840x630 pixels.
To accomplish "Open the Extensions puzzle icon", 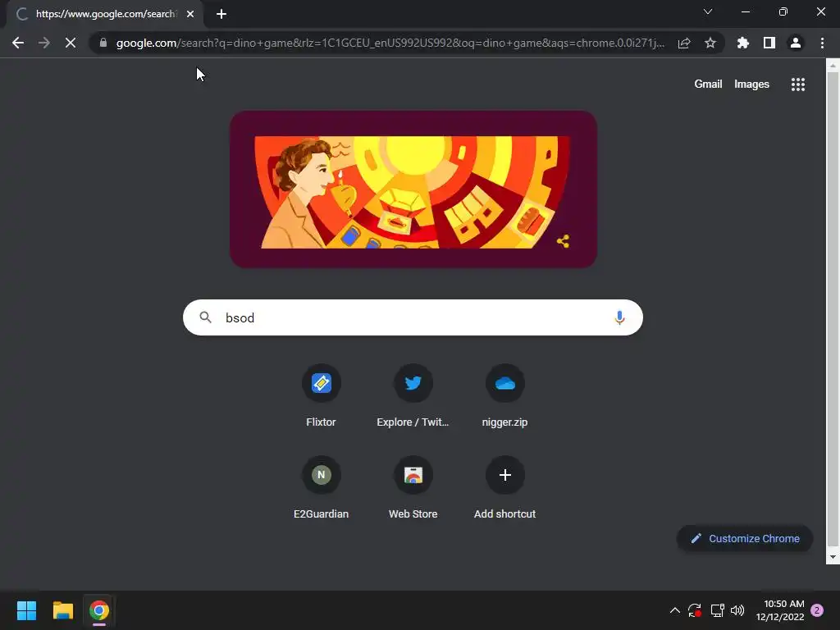I will [x=742, y=43].
